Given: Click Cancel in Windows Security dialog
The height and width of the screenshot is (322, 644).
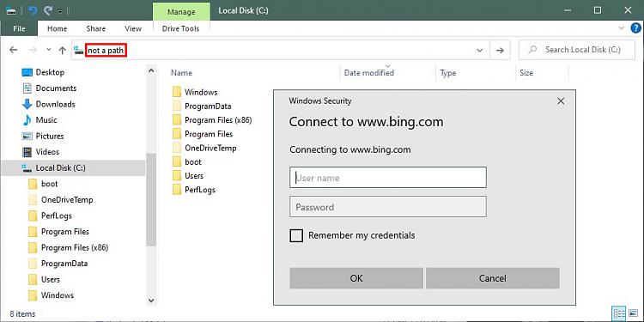Looking at the screenshot, I should (493, 278).
